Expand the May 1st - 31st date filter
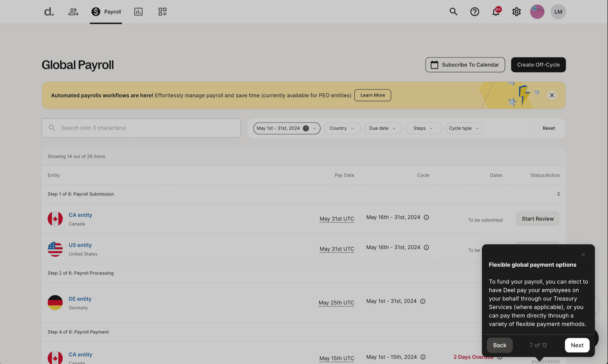Screen dimensions: 608x364 (x=286, y=128)
